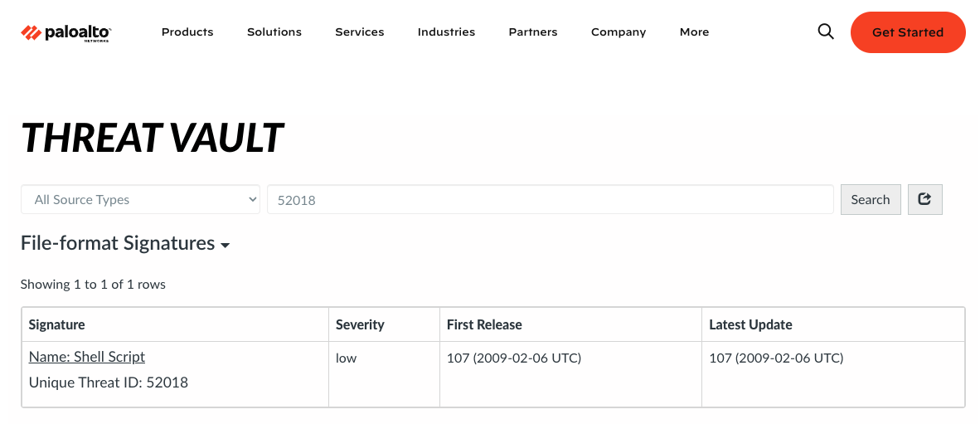This screenshot has height=424, width=980.
Task: Click the First Release column header
Action: [484, 324]
